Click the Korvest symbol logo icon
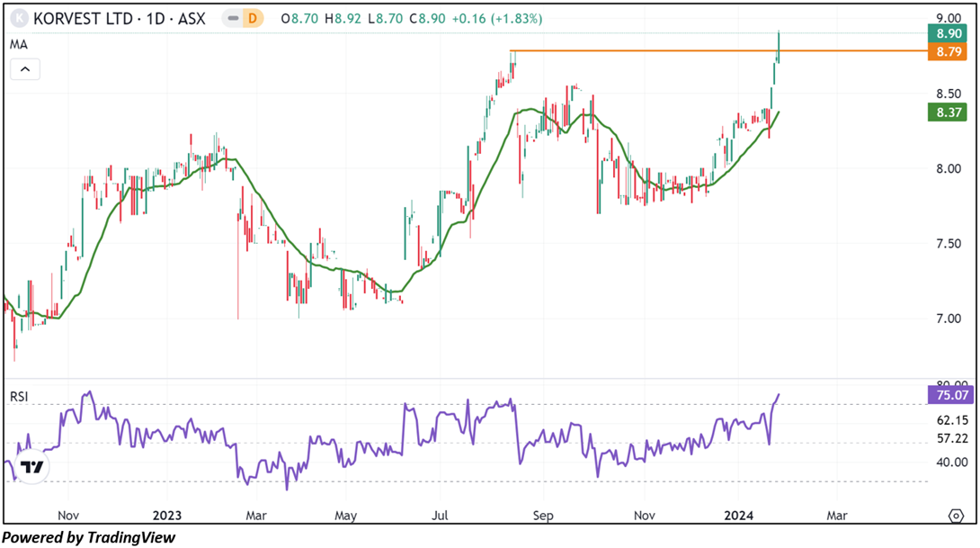The width and height of the screenshot is (980, 548). click(x=20, y=19)
